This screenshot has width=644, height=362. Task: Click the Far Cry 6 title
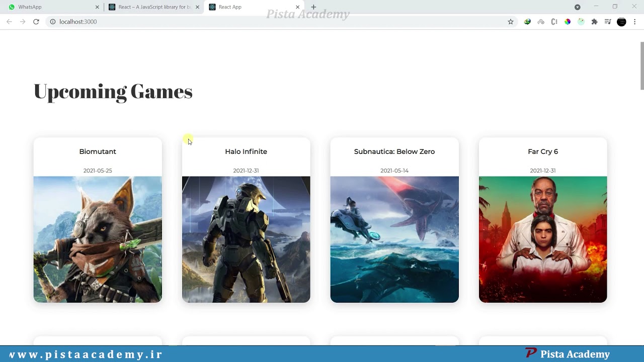[x=543, y=151]
